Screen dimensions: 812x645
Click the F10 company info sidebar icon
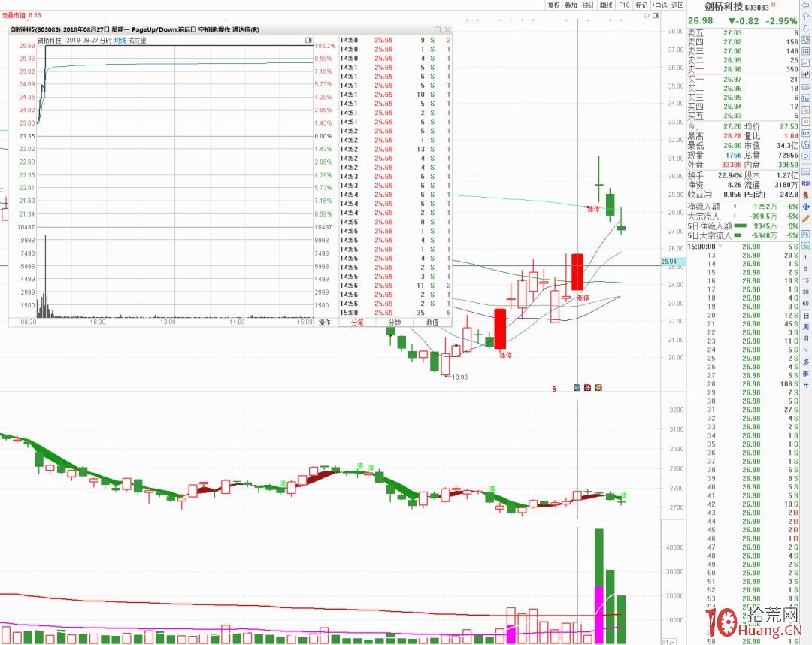(x=806, y=98)
